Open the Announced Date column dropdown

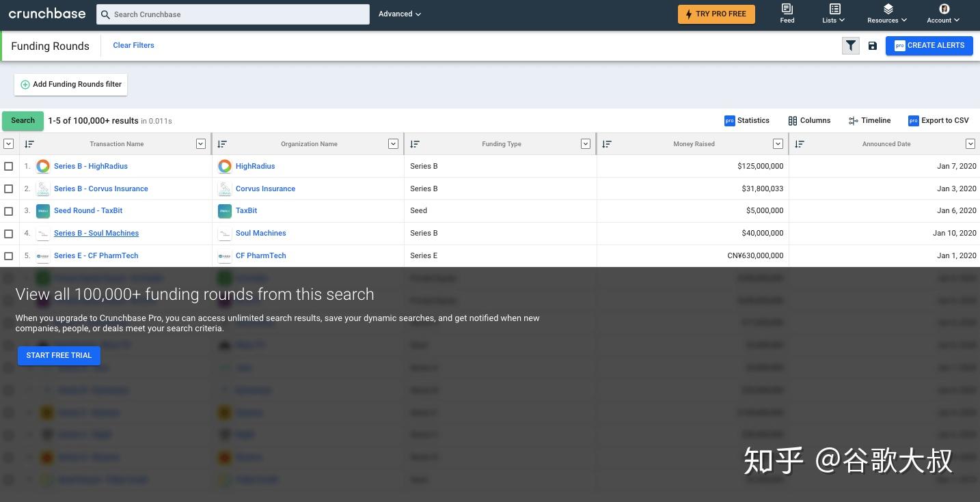point(970,144)
